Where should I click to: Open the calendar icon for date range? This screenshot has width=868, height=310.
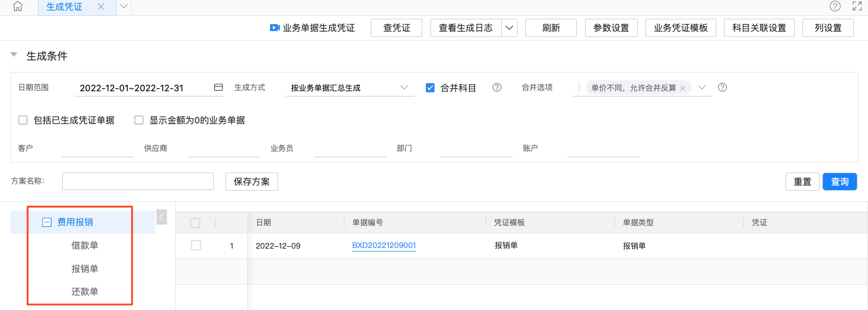[218, 87]
